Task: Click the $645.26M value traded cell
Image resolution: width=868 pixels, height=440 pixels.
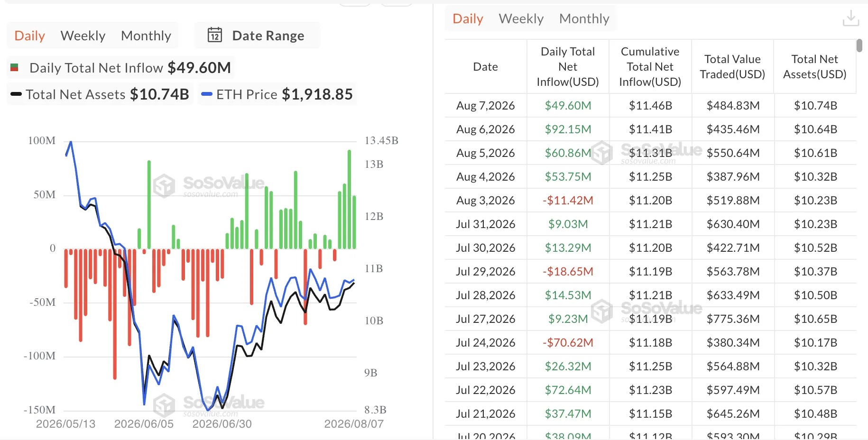Action: coord(733,413)
